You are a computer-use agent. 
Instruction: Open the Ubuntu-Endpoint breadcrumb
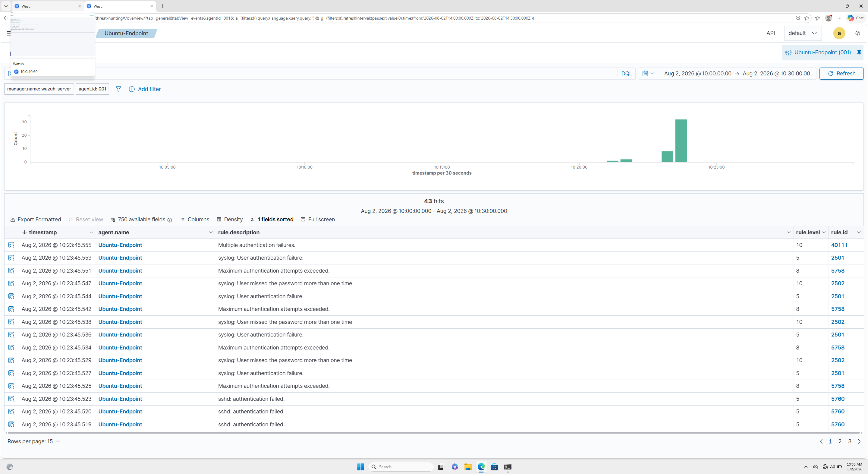pos(126,33)
